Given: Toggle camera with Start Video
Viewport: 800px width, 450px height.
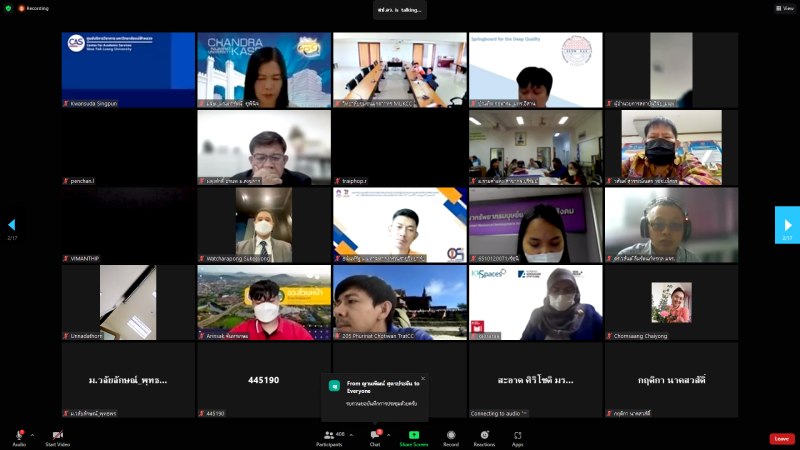Looking at the screenshot, I should pos(57,436).
